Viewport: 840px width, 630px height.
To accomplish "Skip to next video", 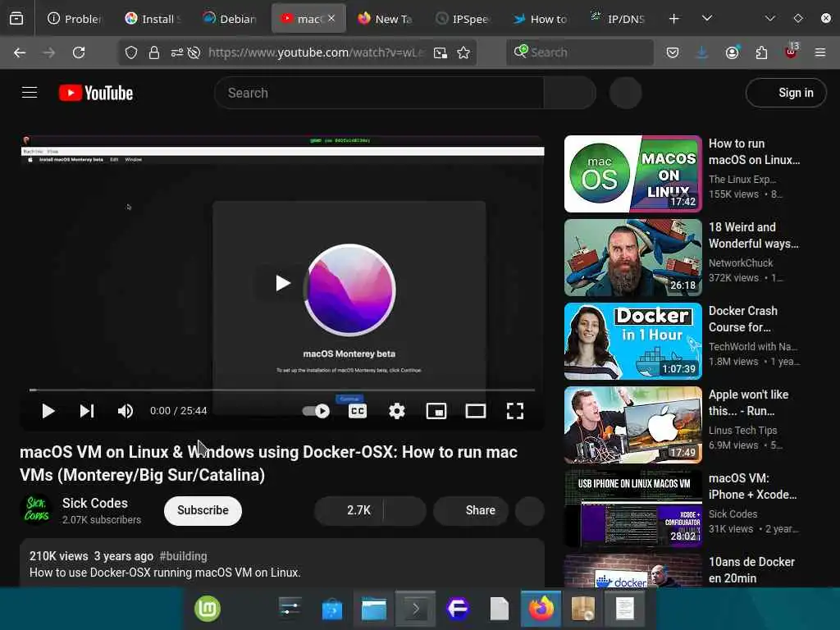I will [x=87, y=411].
